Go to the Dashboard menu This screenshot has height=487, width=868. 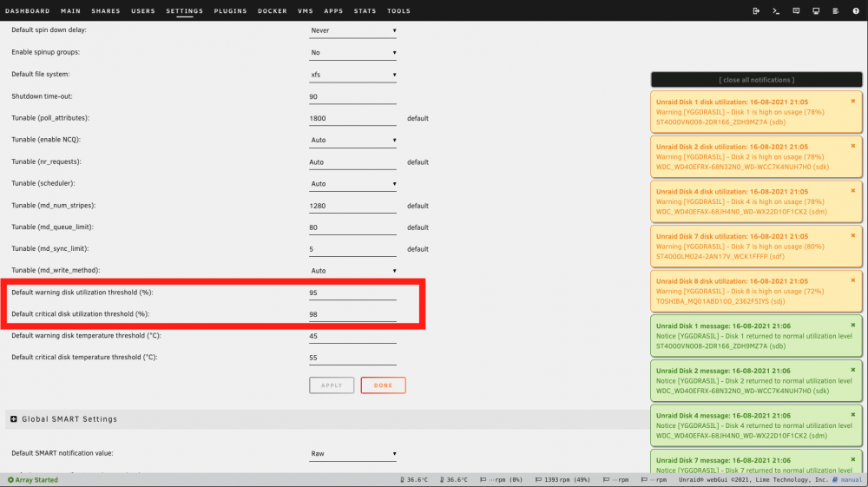click(28, 11)
